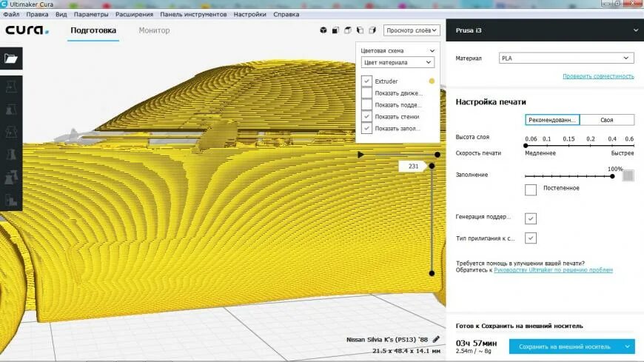Open the Файл menu

12,14
